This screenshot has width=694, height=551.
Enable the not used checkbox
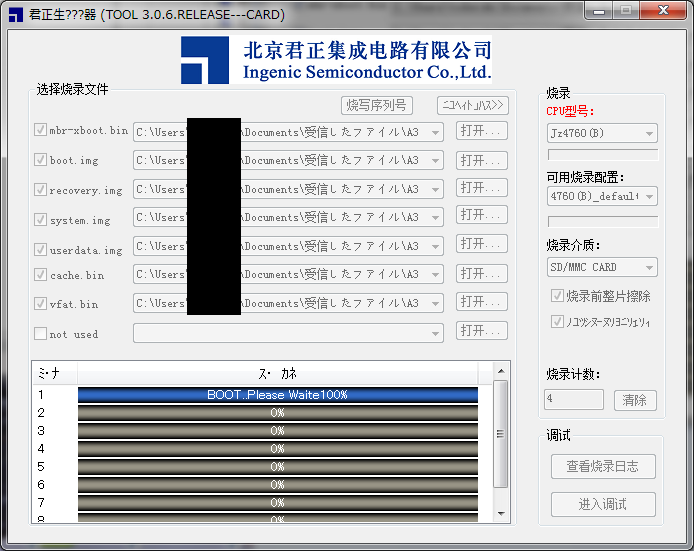40,333
